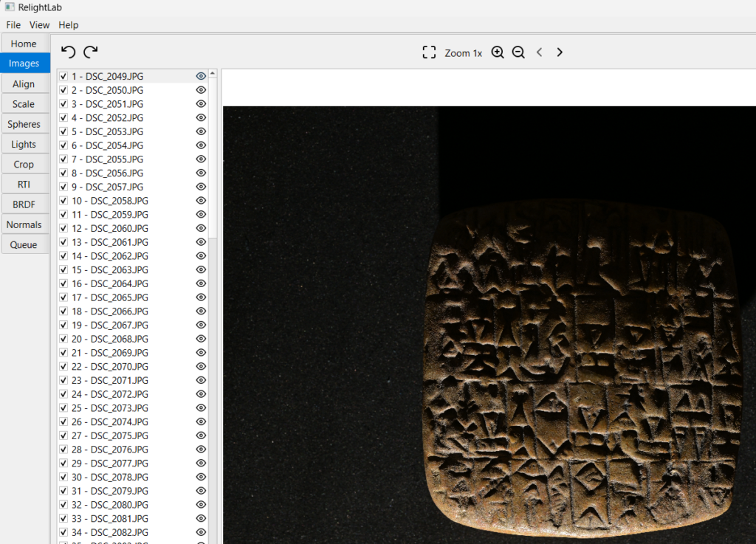Click the fit-to-screen icon
This screenshot has width=756, height=544.
click(x=429, y=52)
